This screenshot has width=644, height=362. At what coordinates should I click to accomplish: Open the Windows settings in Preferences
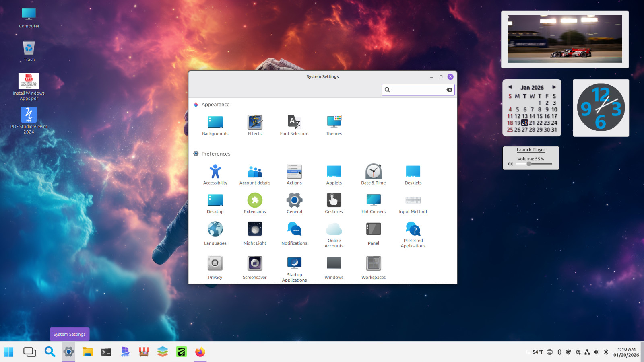tap(334, 268)
